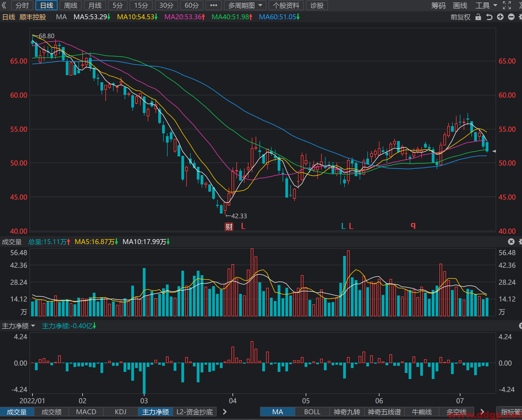The height and width of the screenshot is (420, 522).
Task: Select the BOLL overlay tab
Action: pyautogui.click(x=312, y=412)
